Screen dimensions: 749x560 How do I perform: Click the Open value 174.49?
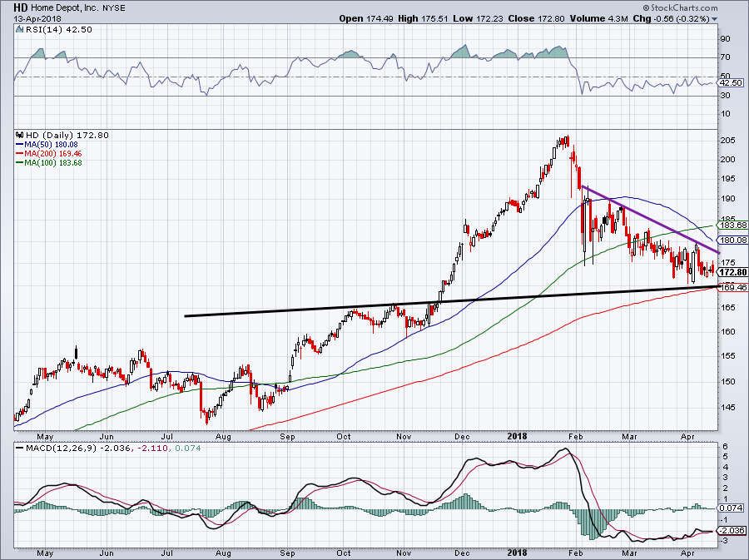pyautogui.click(x=379, y=18)
